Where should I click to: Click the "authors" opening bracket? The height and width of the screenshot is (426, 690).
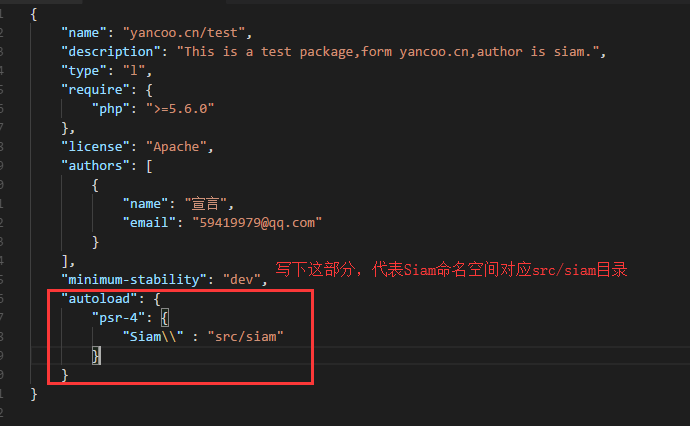[149, 166]
